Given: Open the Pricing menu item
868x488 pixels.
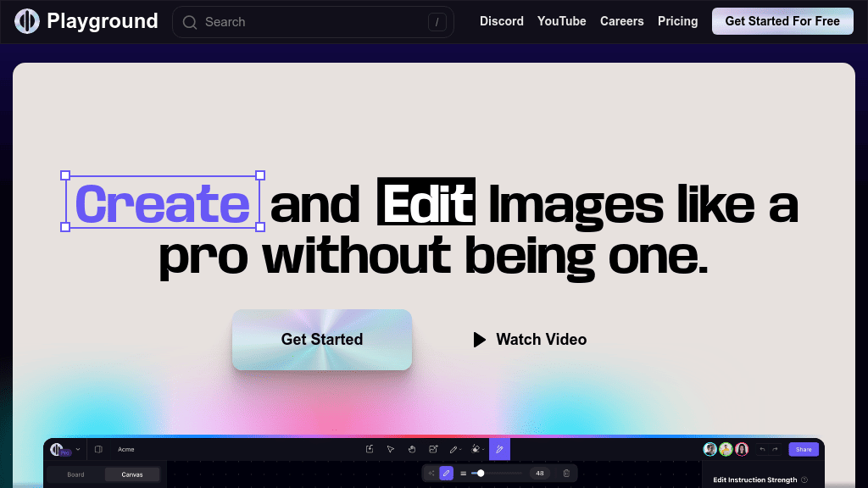Looking at the screenshot, I should point(677,20).
